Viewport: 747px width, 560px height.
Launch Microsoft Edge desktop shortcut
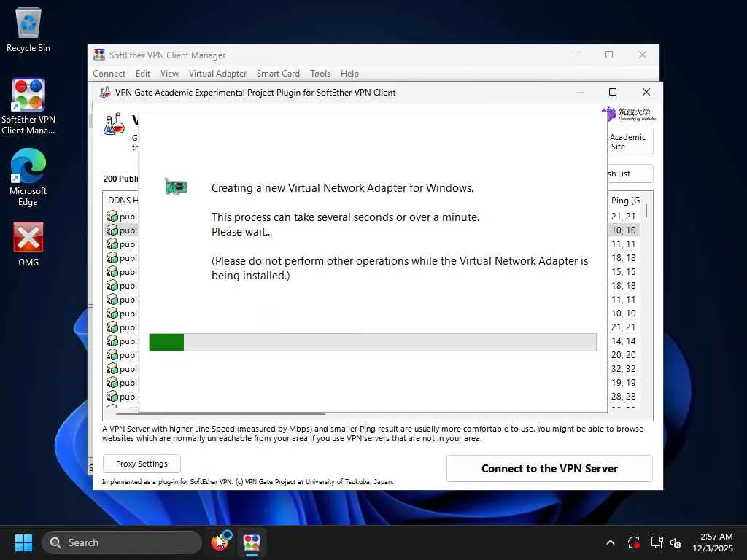click(x=28, y=176)
